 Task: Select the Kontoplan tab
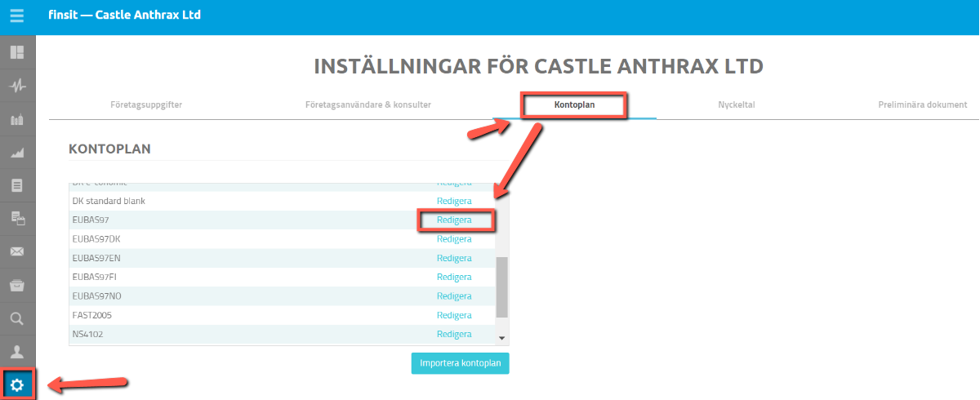coord(574,105)
